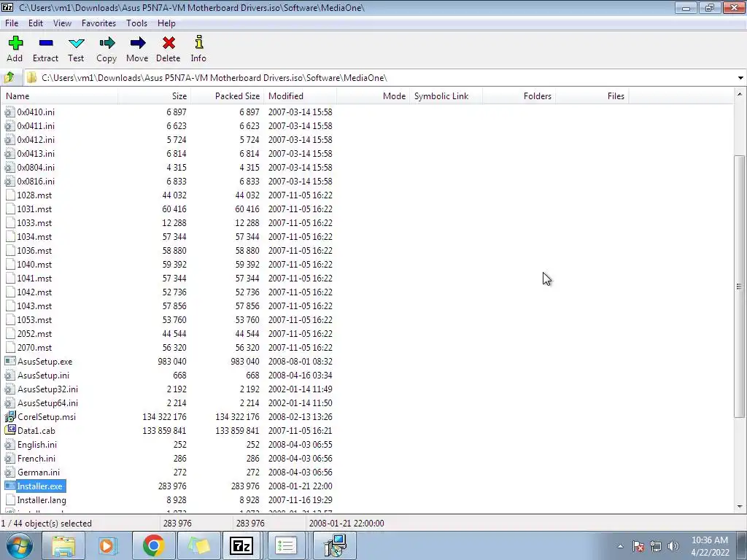Click the Extract toolbar icon
Viewport: 747px width, 560px height.
[46, 43]
